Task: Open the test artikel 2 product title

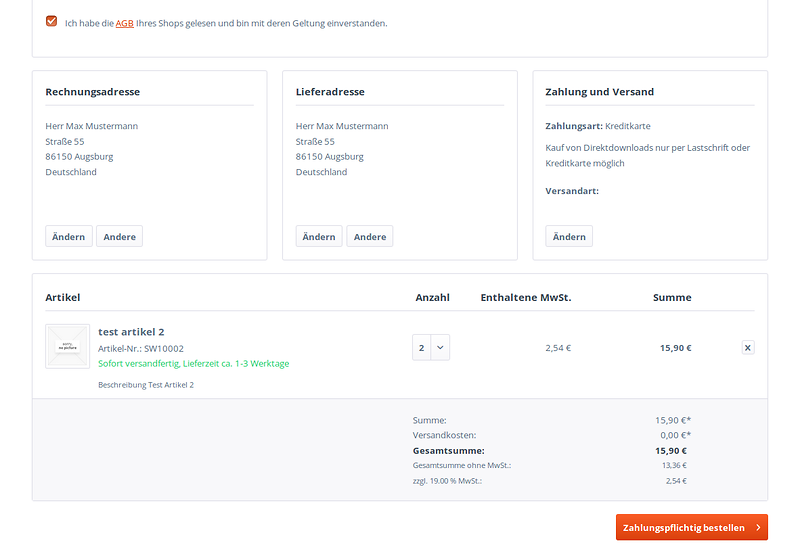Action: tap(131, 332)
